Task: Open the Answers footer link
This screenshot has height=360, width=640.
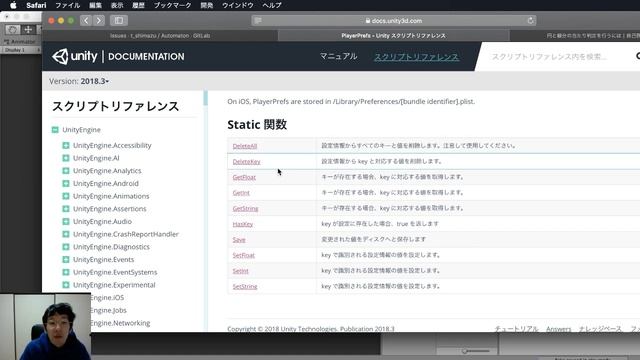Action: click(x=558, y=329)
